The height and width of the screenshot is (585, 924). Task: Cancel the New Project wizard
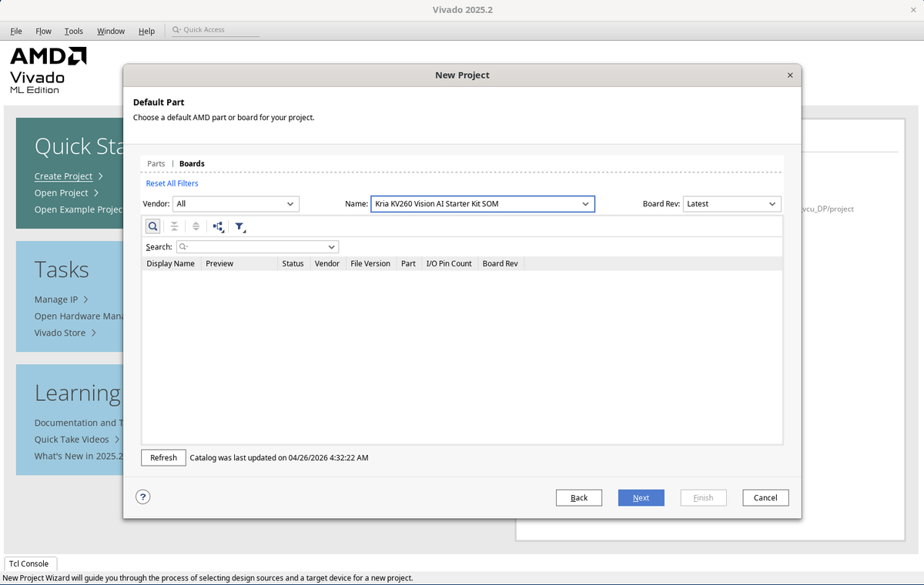[x=765, y=498]
